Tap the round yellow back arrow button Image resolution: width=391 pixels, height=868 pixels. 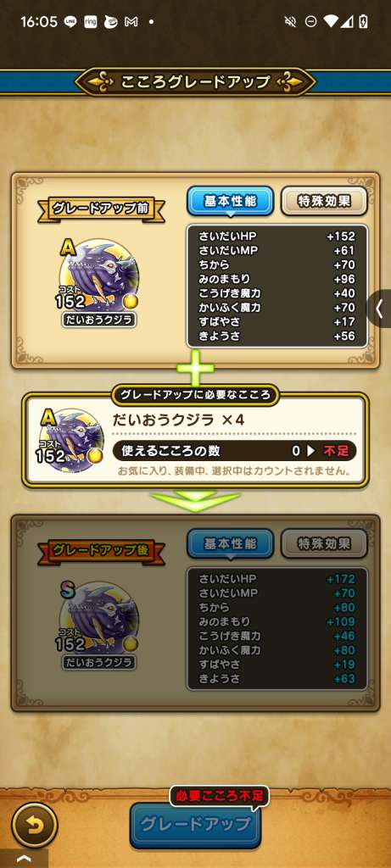(x=34, y=826)
